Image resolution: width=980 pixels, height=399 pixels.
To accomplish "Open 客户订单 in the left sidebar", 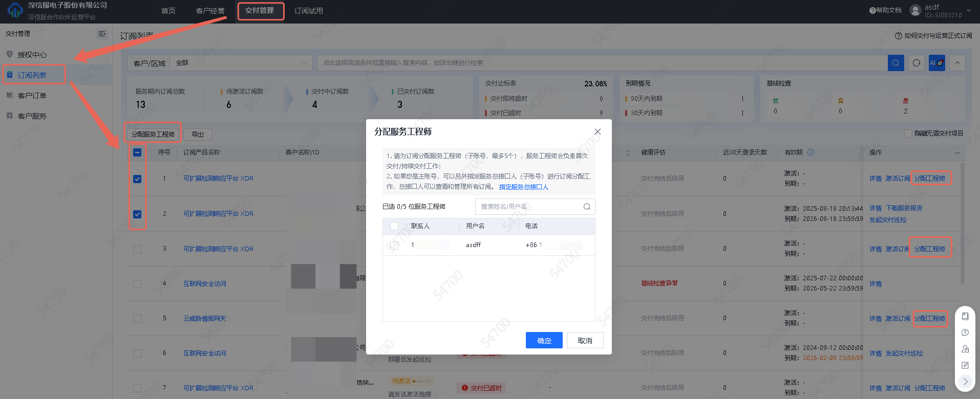I will tap(32, 96).
